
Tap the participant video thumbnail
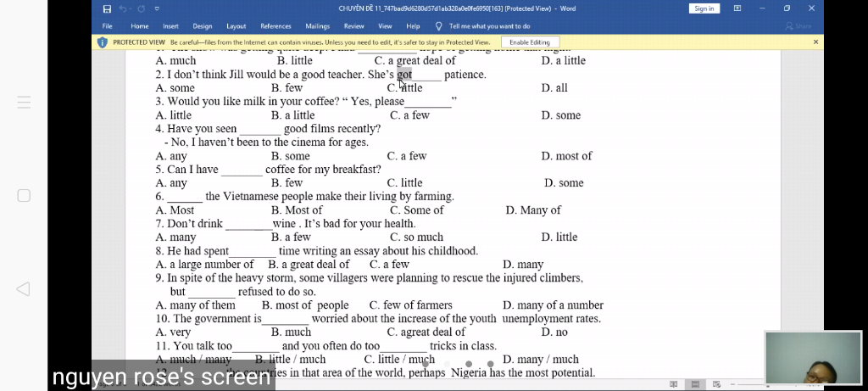click(813, 358)
